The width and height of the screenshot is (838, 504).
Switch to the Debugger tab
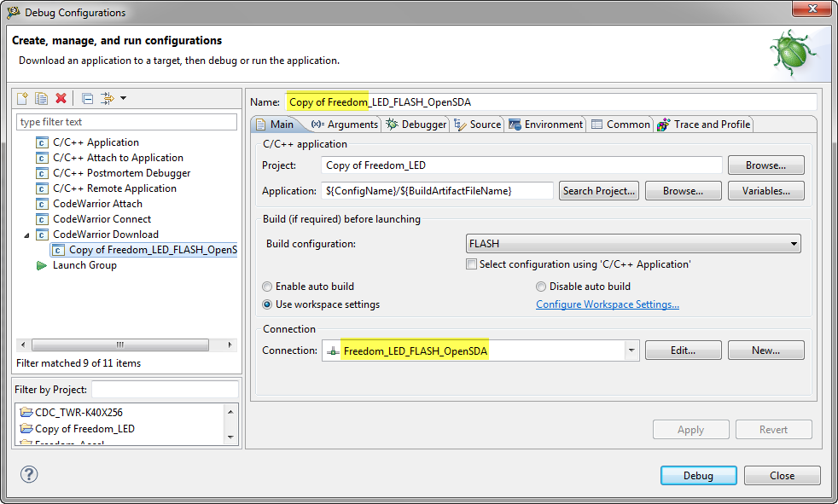416,125
